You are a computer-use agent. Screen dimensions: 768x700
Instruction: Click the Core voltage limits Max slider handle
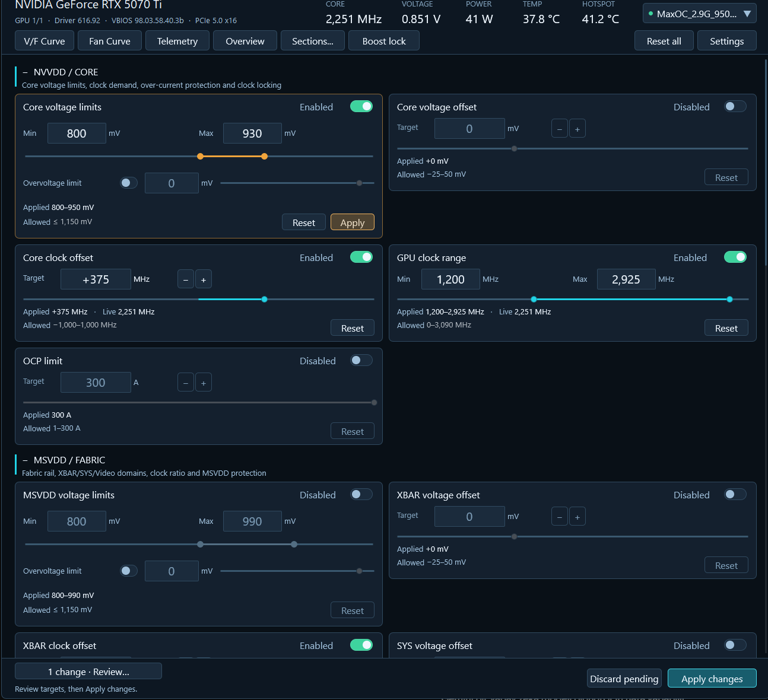tap(265, 157)
